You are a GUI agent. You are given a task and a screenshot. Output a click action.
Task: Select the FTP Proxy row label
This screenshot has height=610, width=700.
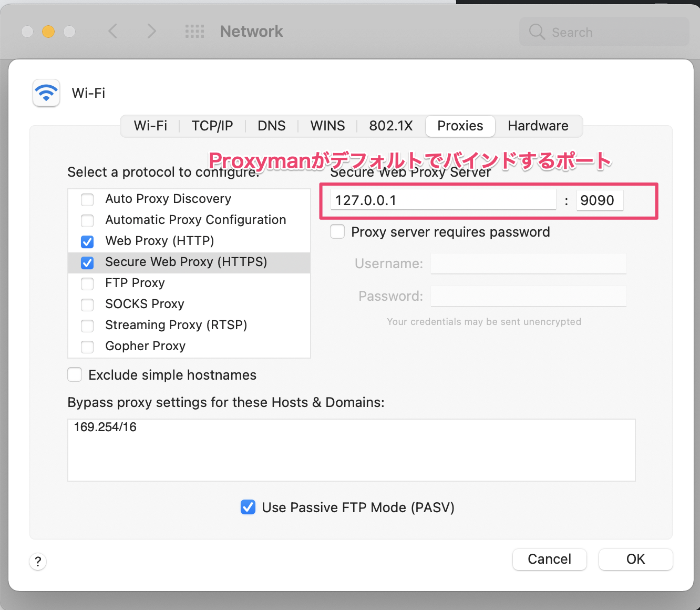135,283
